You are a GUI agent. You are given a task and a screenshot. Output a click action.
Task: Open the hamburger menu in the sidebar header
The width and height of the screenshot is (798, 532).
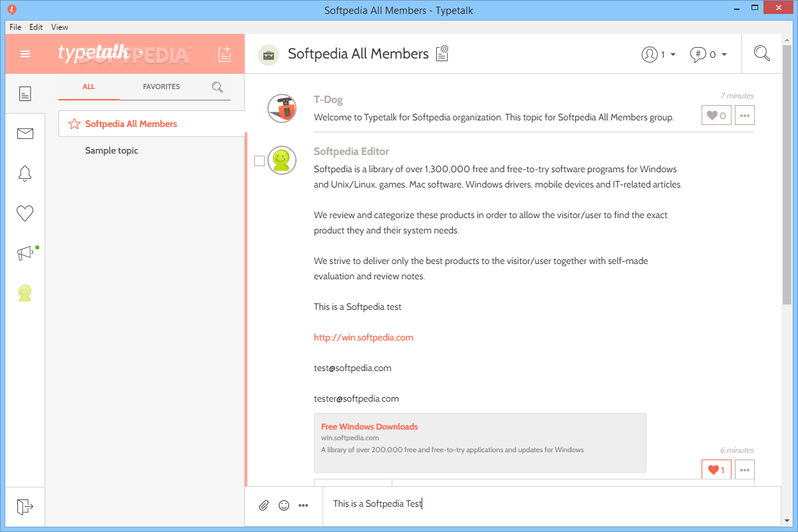tap(25, 54)
